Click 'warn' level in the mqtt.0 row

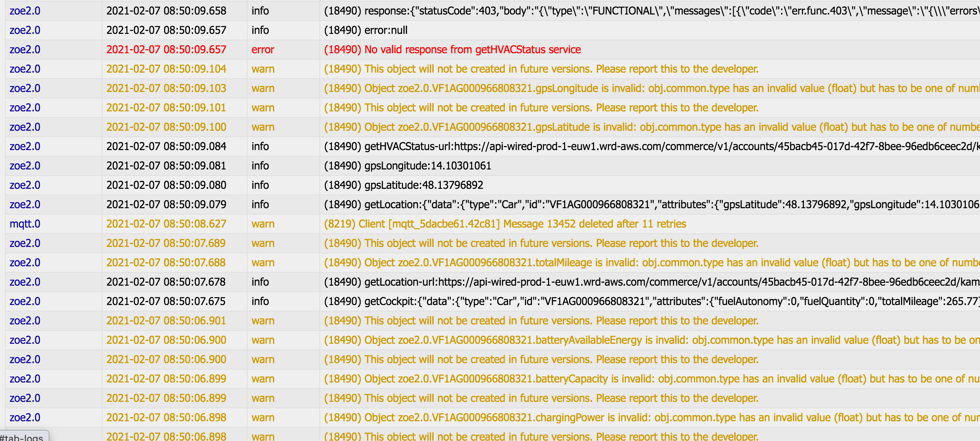click(x=263, y=224)
